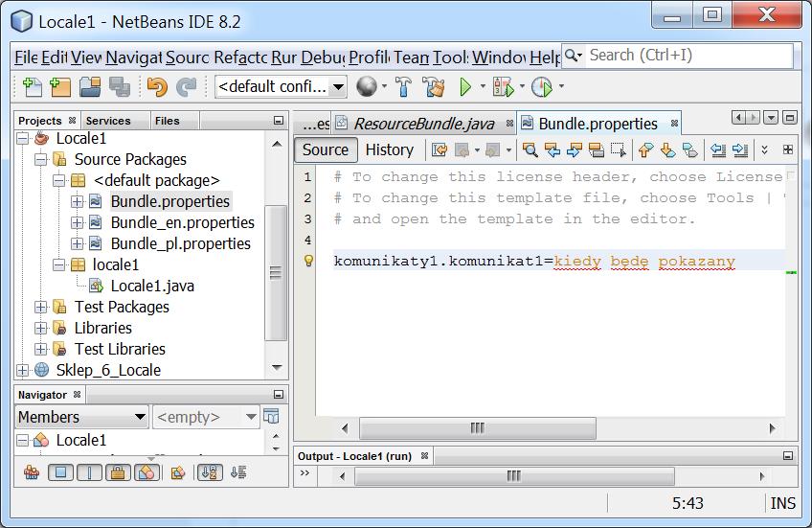The width and height of the screenshot is (812, 528).
Task: Click the Find Selection magnifier icon
Action: click(x=530, y=150)
